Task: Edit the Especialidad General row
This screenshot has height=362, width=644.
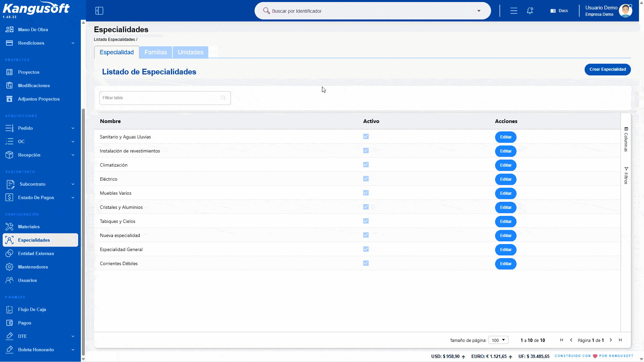Action: [x=505, y=249]
